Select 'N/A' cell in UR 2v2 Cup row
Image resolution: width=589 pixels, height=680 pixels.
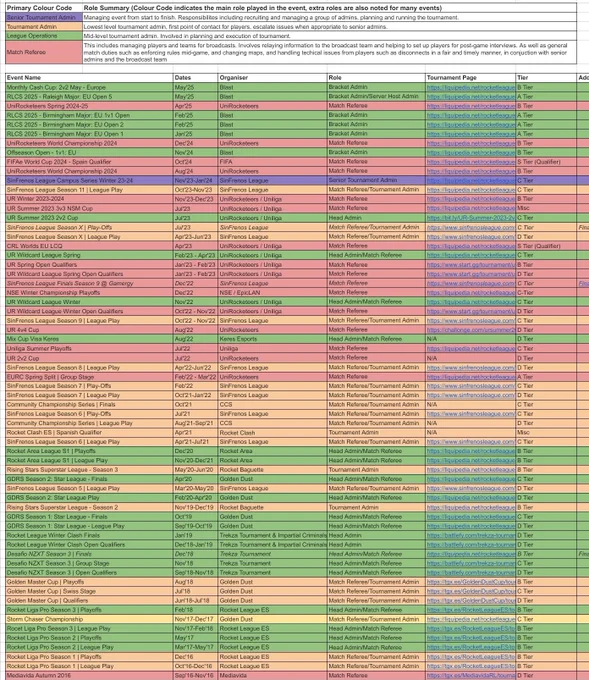tap(471, 358)
